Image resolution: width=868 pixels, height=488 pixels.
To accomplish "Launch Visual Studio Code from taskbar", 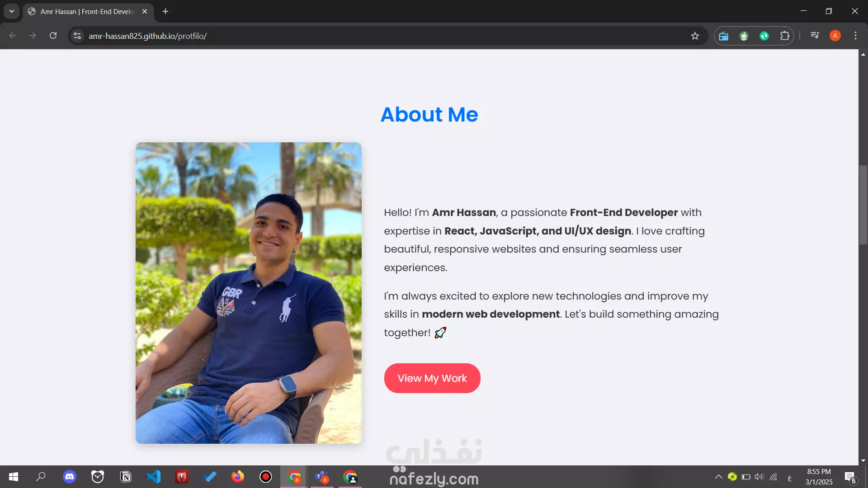I will [154, 477].
